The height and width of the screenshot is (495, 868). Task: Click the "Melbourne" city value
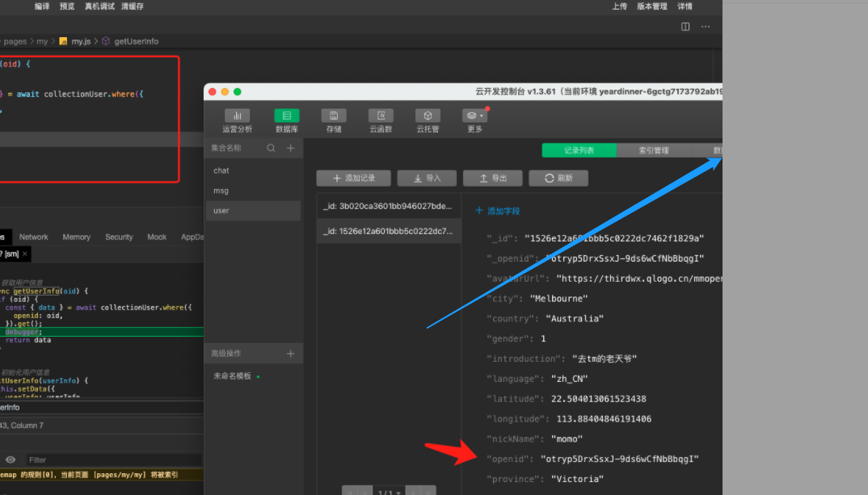point(558,298)
